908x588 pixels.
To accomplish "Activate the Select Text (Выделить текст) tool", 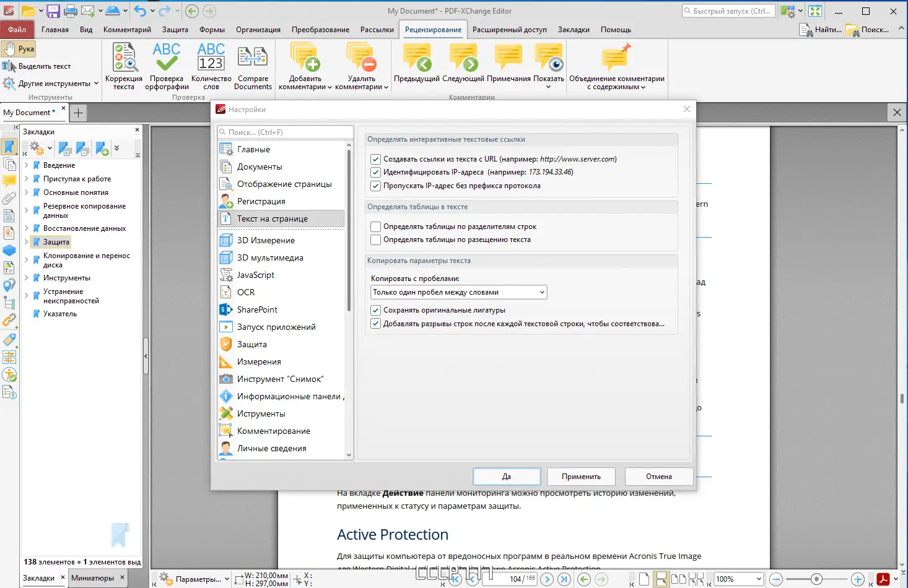I will point(37,66).
